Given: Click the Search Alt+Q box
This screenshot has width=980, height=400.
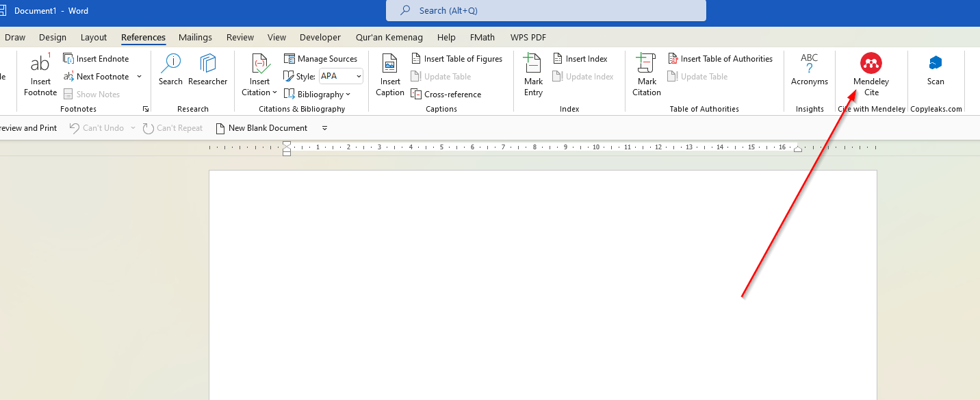Looking at the screenshot, I should pos(545,10).
